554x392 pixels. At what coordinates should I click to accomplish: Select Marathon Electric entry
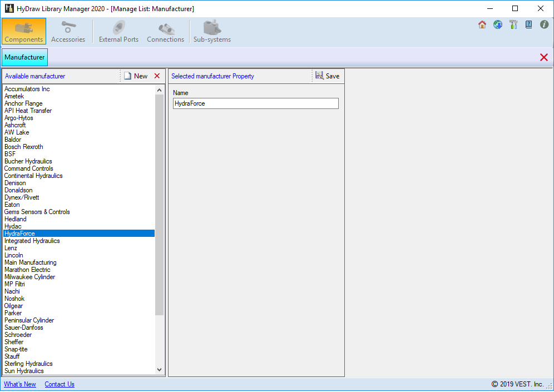click(x=79, y=270)
